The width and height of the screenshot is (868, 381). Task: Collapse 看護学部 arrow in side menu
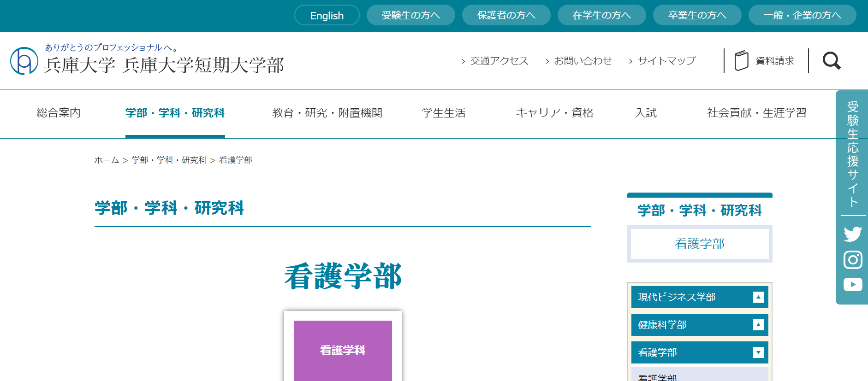[758, 352]
